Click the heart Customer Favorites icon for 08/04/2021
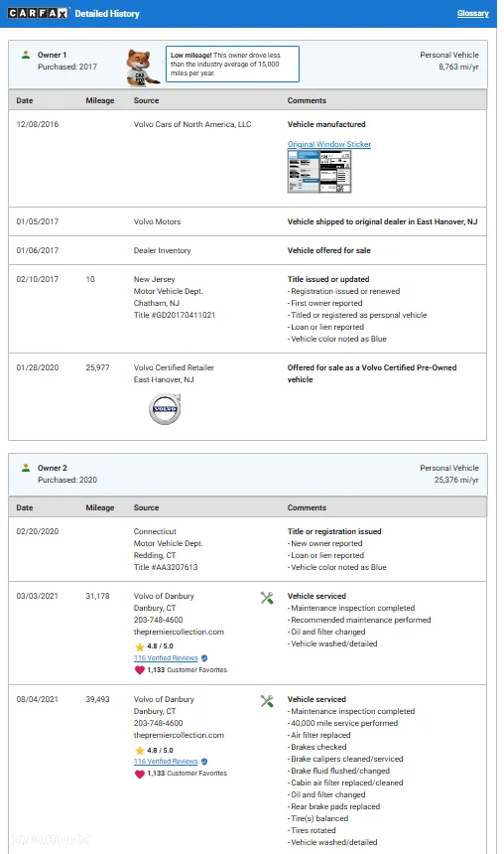 pyautogui.click(x=139, y=774)
